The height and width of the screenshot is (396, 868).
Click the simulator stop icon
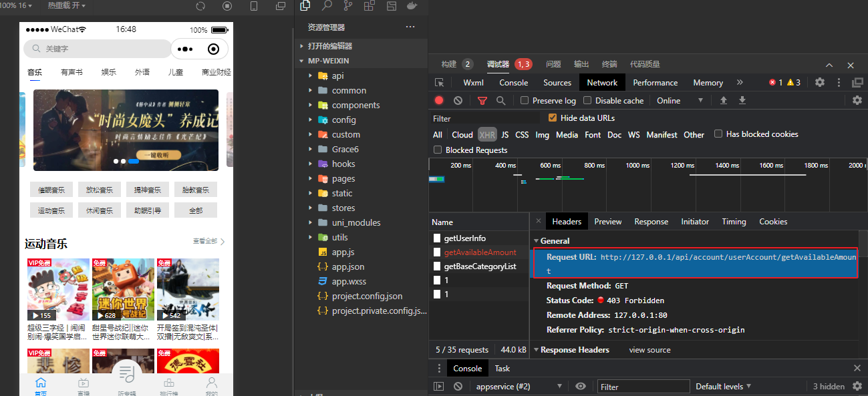coord(227,6)
